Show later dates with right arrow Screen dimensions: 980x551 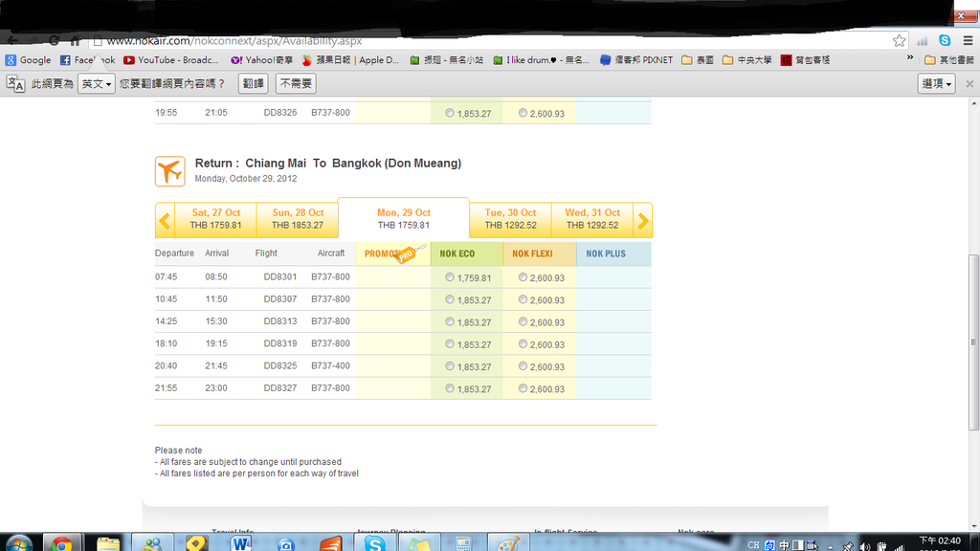pyautogui.click(x=642, y=221)
